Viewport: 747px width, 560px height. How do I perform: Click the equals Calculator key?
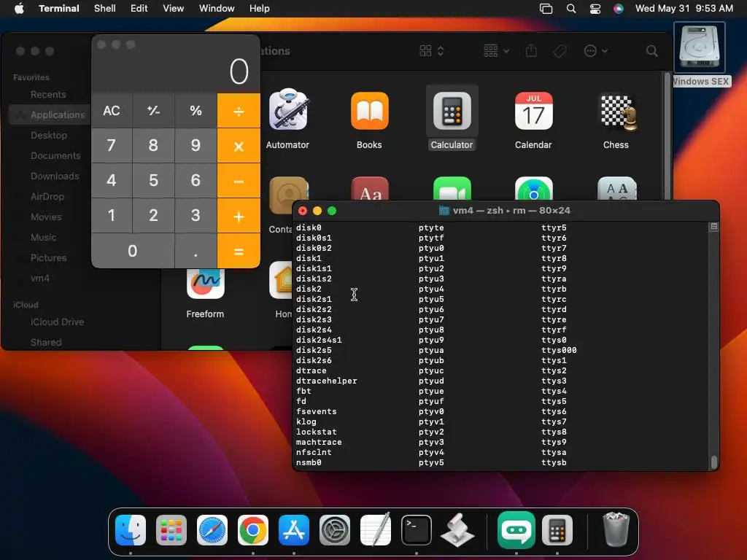[239, 251]
